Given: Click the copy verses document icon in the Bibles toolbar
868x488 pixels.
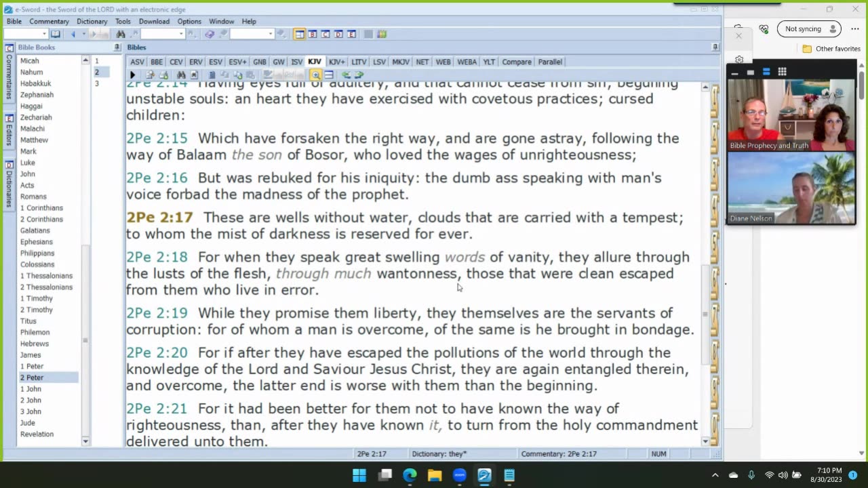Looking at the screenshot, I should 212,75.
